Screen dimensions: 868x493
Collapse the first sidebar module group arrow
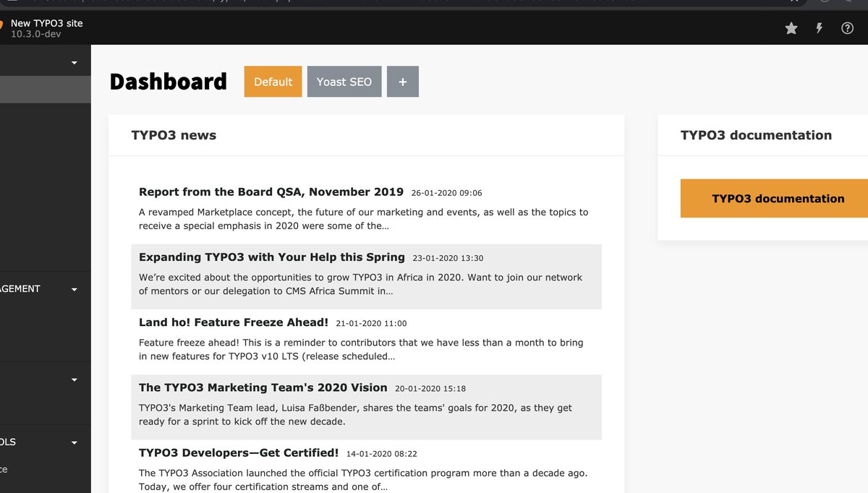click(x=75, y=64)
